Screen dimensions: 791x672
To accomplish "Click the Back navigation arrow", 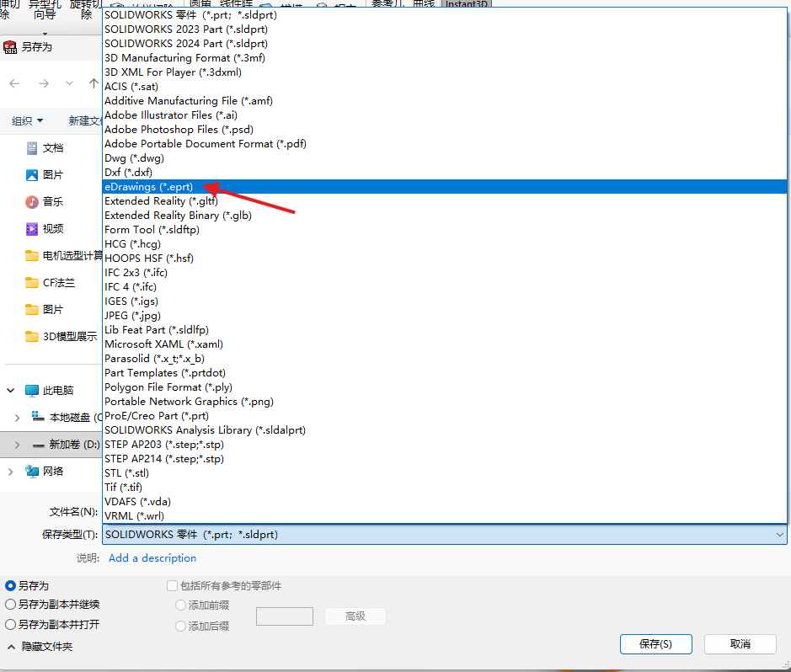I will coord(15,83).
